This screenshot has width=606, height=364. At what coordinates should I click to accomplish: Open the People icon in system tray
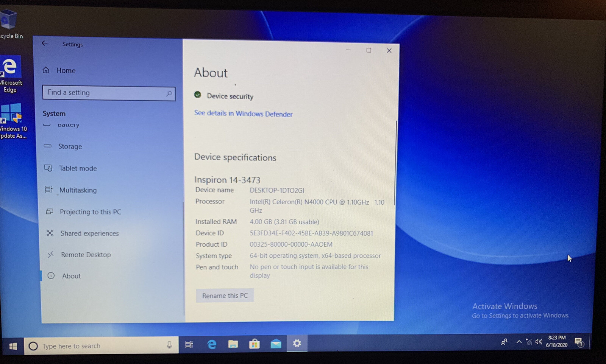(x=504, y=342)
